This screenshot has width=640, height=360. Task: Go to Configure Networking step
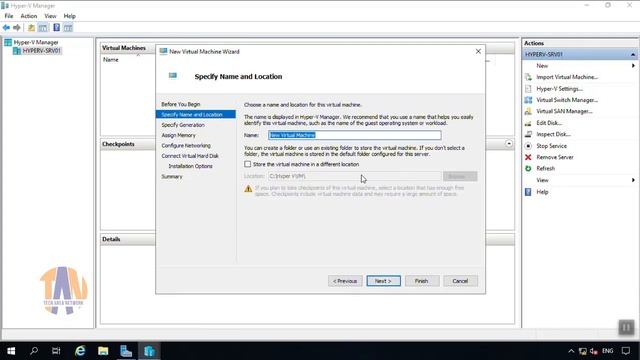pyautogui.click(x=186, y=145)
